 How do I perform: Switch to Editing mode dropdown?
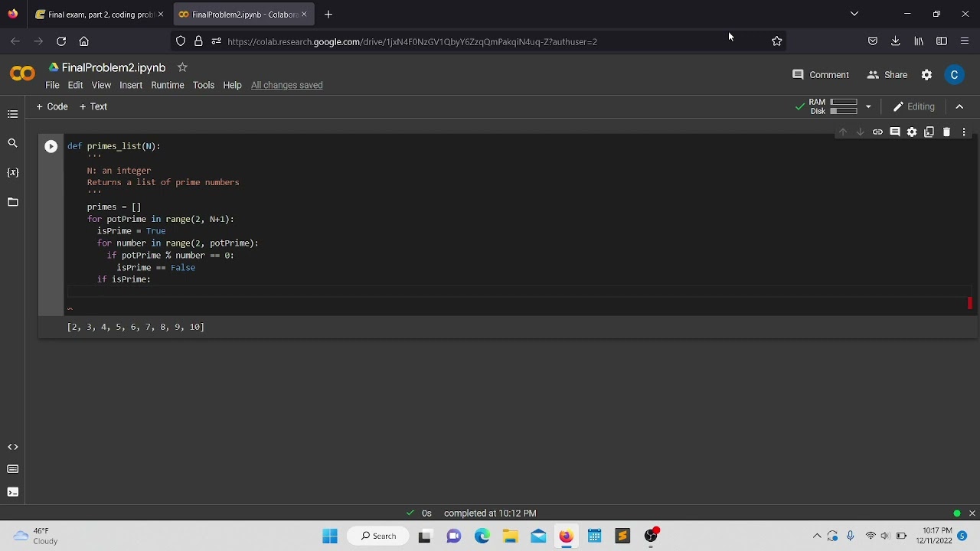(913, 106)
